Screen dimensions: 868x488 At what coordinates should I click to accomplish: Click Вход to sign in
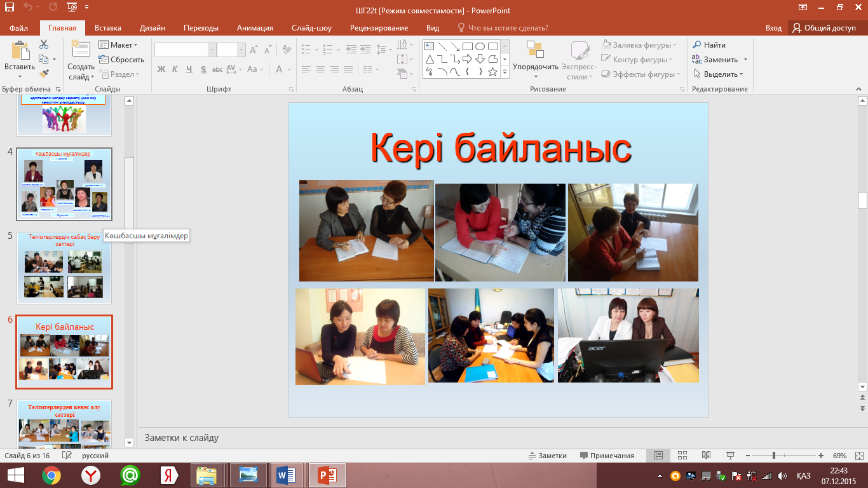click(773, 28)
